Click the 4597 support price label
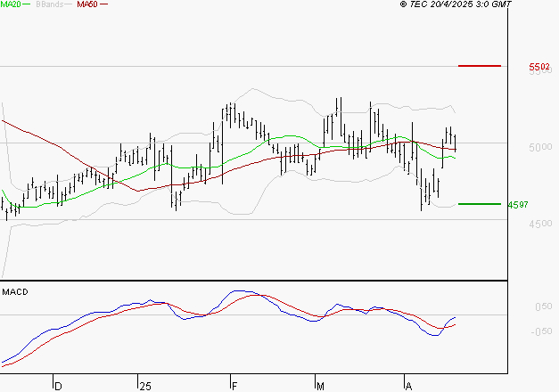Screen dimensions: 559x392 click(517, 205)
